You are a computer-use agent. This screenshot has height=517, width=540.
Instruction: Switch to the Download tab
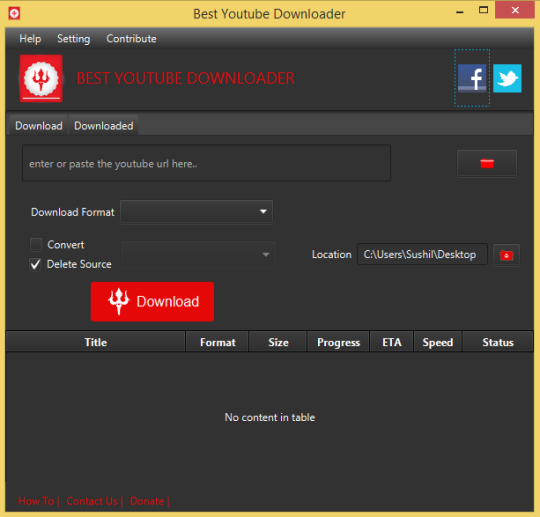(x=39, y=125)
